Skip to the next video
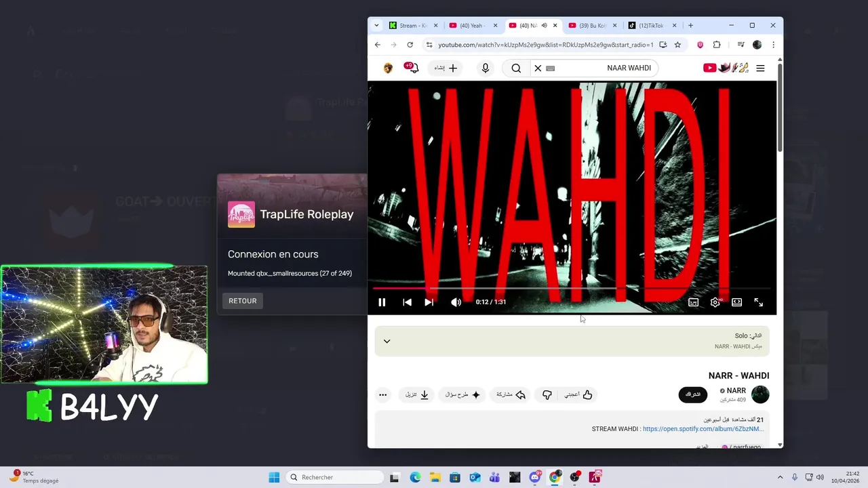The height and width of the screenshot is (488, 868). (429, 302)
